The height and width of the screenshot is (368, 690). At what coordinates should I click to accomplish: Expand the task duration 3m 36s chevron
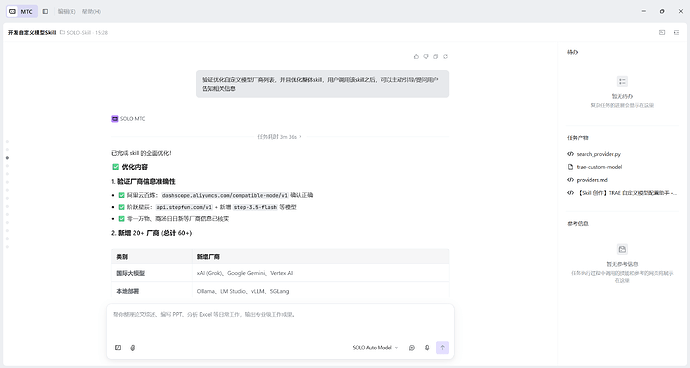pyautogui.click(x=301, y=137)
